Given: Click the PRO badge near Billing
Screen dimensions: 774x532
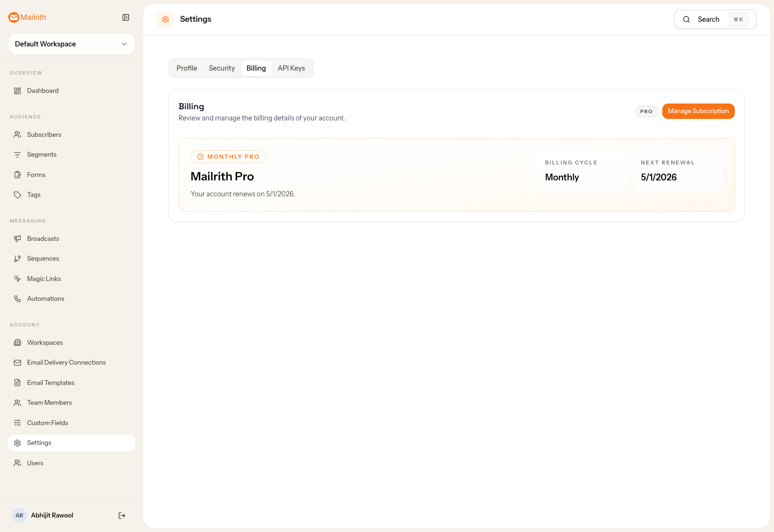Looking at the screenshot, I should coord(646,111).
